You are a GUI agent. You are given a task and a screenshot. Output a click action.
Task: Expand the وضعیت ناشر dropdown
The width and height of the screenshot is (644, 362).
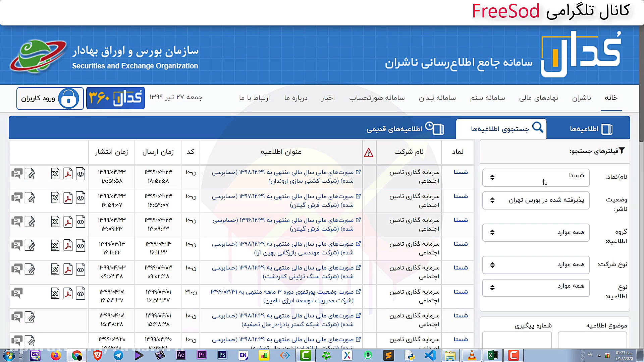click(536, 200)
